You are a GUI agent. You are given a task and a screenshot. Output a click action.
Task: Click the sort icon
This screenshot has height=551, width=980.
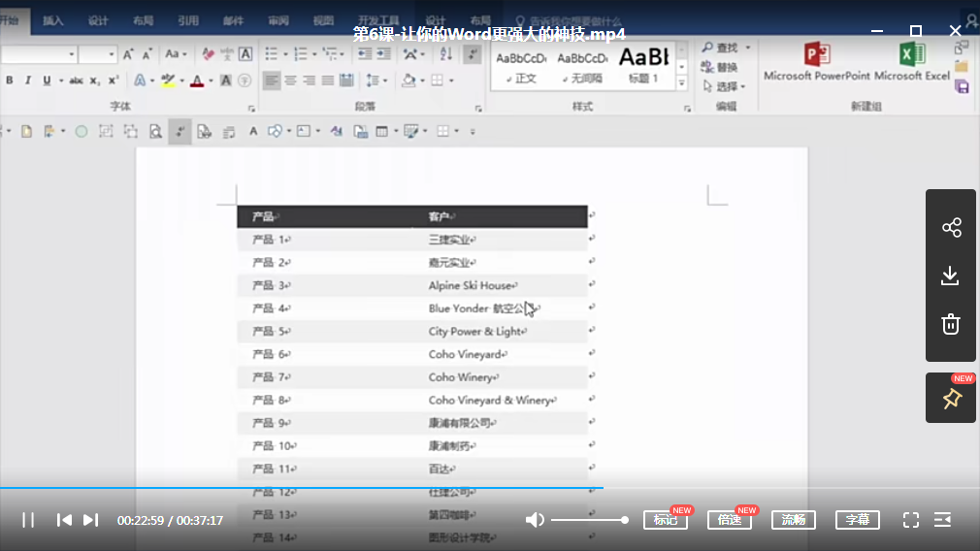tap(445, 54)
